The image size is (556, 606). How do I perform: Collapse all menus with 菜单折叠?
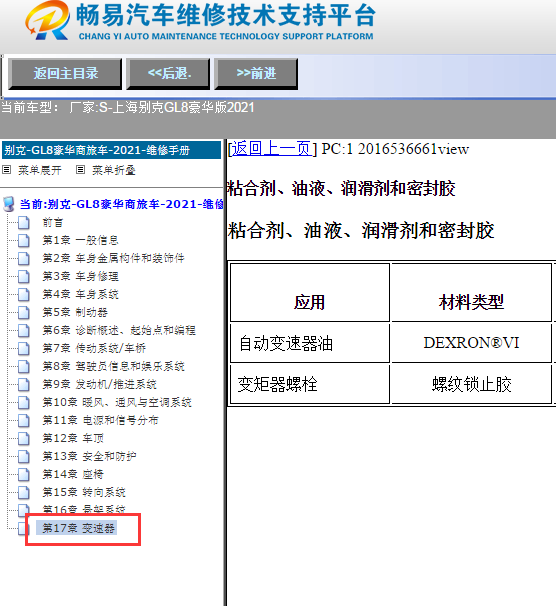pyautogui.click(x=114, y=170)
